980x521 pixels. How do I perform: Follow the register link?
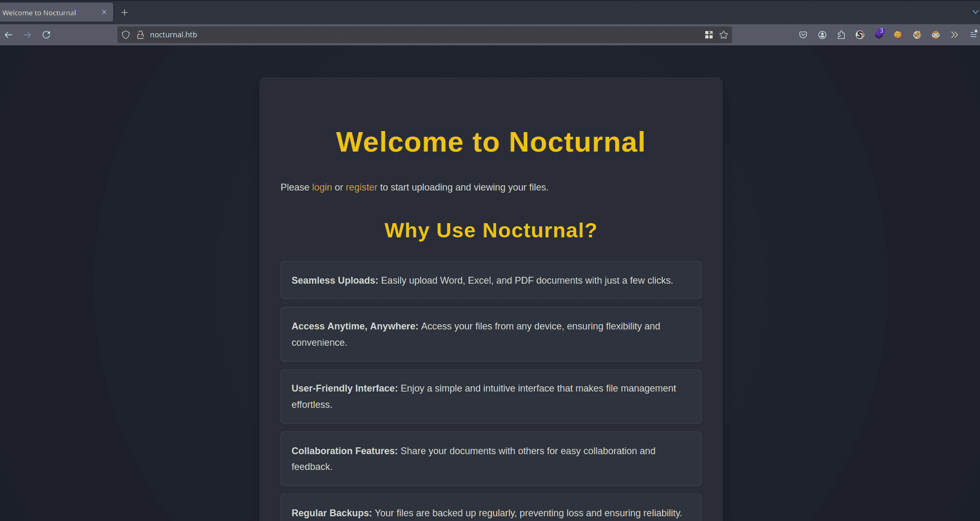tap(361, 187)
